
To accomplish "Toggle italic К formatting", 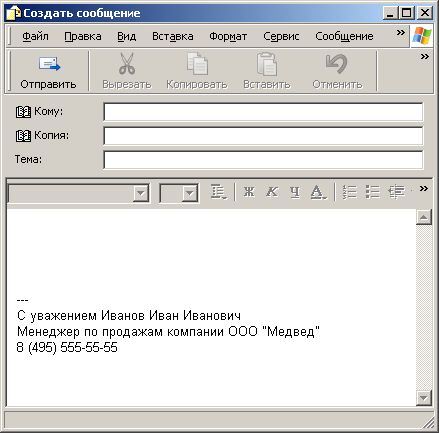I will 272,192.
